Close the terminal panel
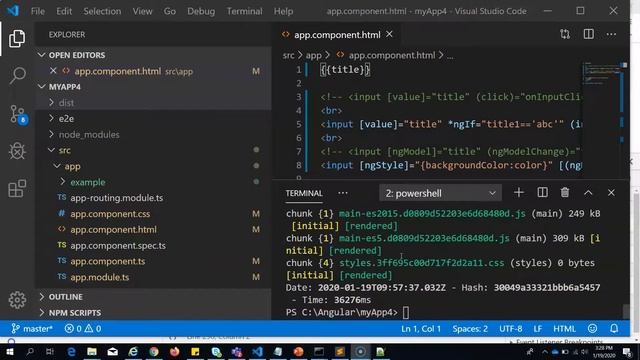 coord(611,193)
